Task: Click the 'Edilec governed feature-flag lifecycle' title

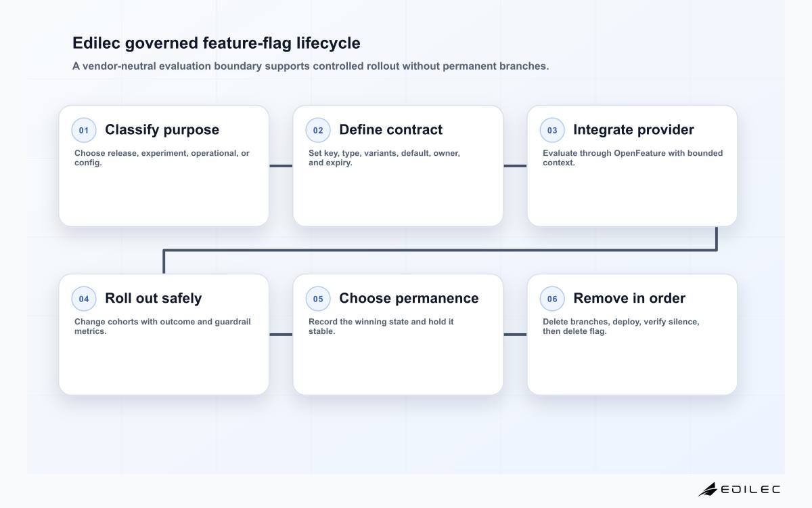Action: coord(217,43)
